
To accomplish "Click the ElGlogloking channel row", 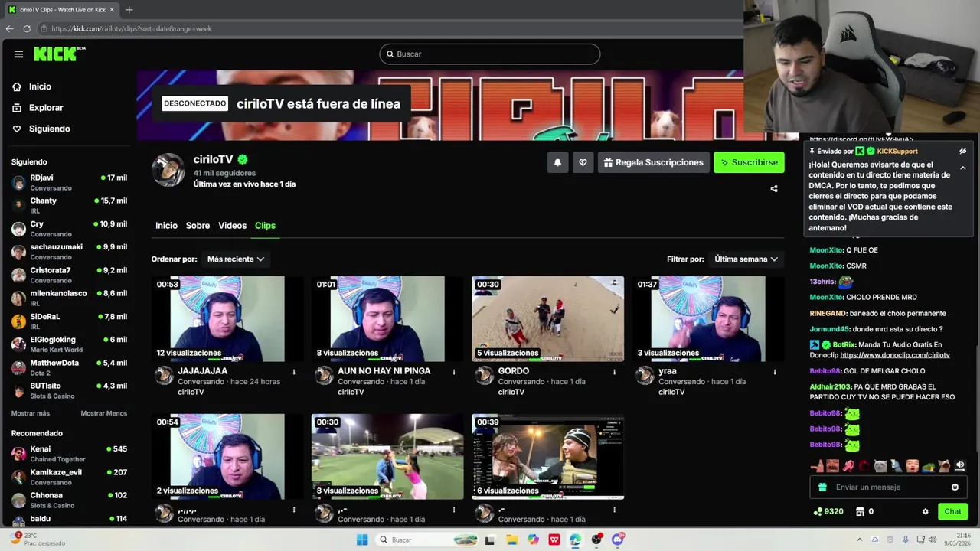I will (69, 344).
